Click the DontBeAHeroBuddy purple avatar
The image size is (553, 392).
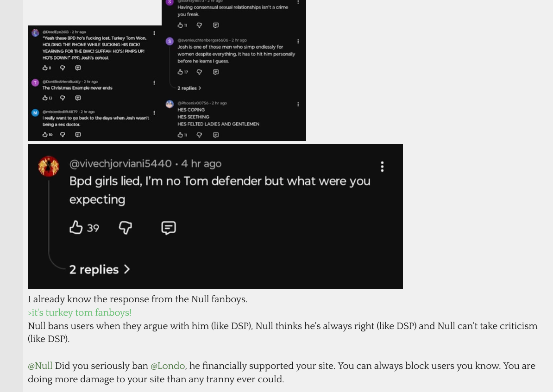pyautogui.click(x=35, y=83)
